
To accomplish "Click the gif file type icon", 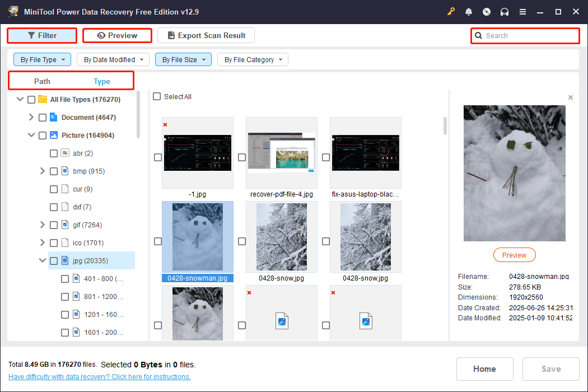I will 65,225.
